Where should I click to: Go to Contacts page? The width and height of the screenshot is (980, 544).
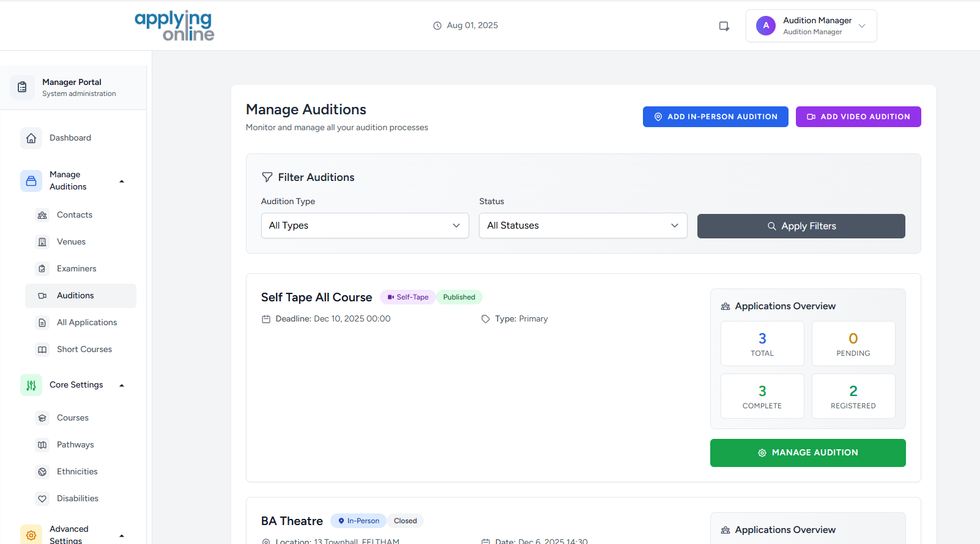coord(75,215)
